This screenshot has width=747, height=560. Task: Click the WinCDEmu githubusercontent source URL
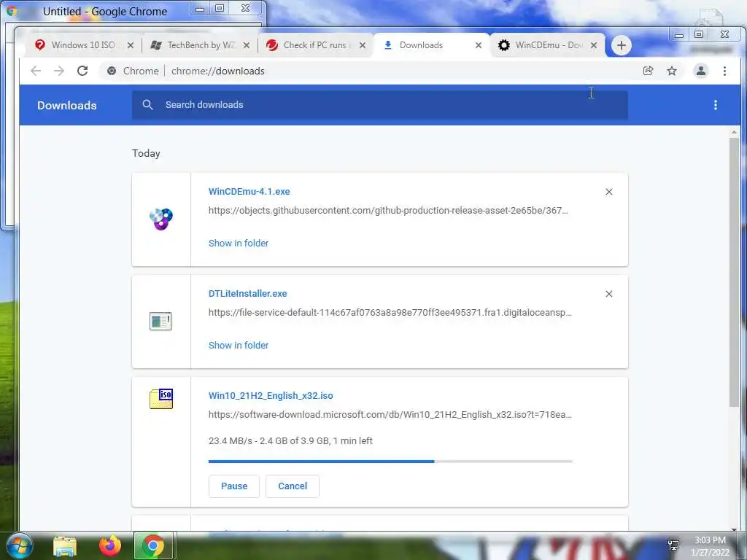coord(388,211)
